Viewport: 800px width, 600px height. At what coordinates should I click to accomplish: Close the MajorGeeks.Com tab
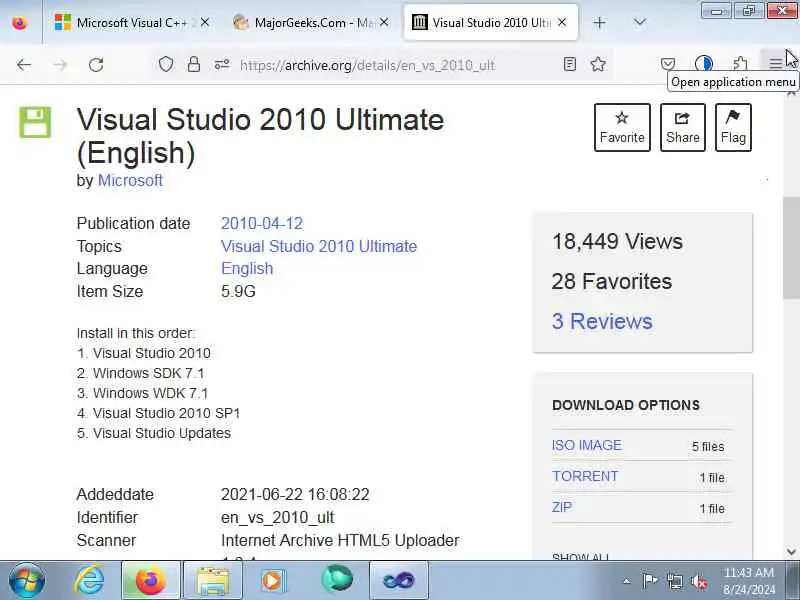384,22
